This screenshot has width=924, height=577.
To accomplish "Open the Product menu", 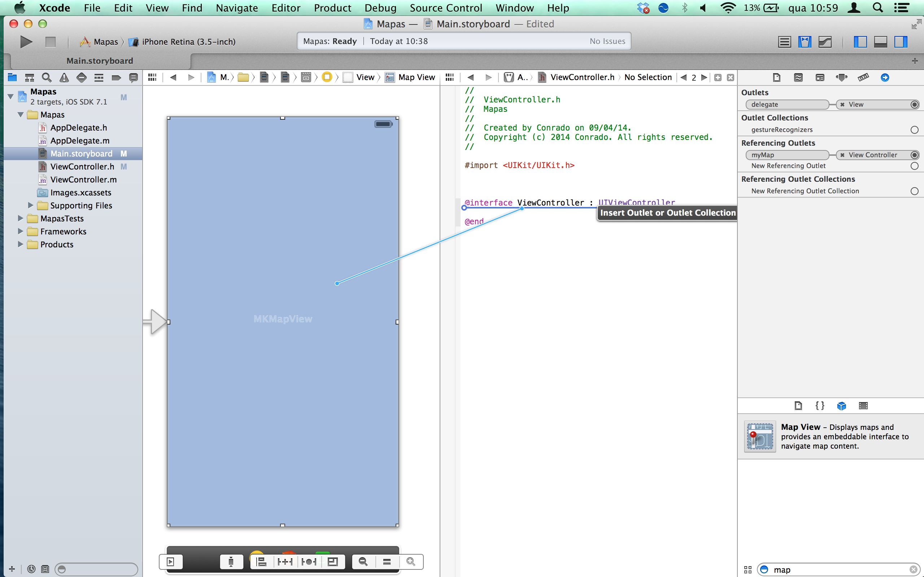I will click(332, 8).
